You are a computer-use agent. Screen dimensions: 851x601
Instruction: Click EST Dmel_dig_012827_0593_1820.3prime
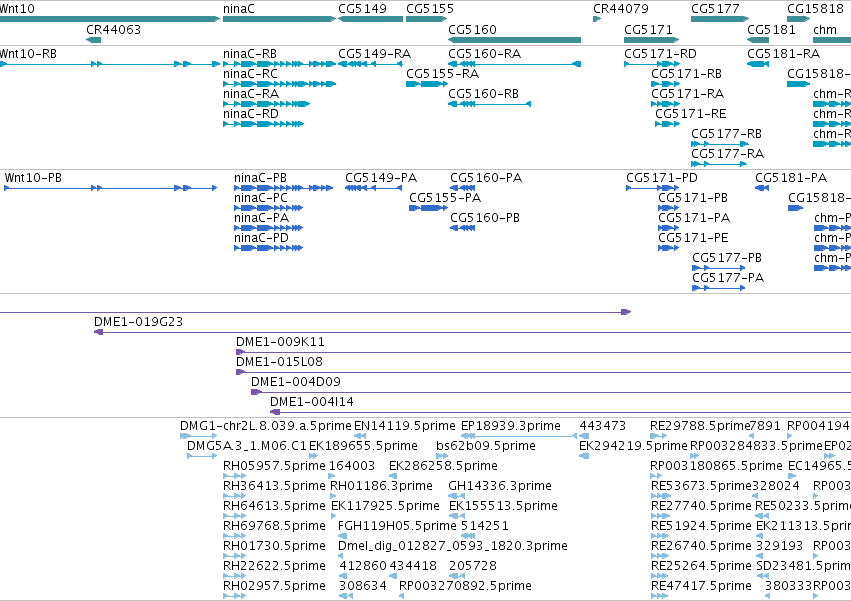[x=453, y=547]
